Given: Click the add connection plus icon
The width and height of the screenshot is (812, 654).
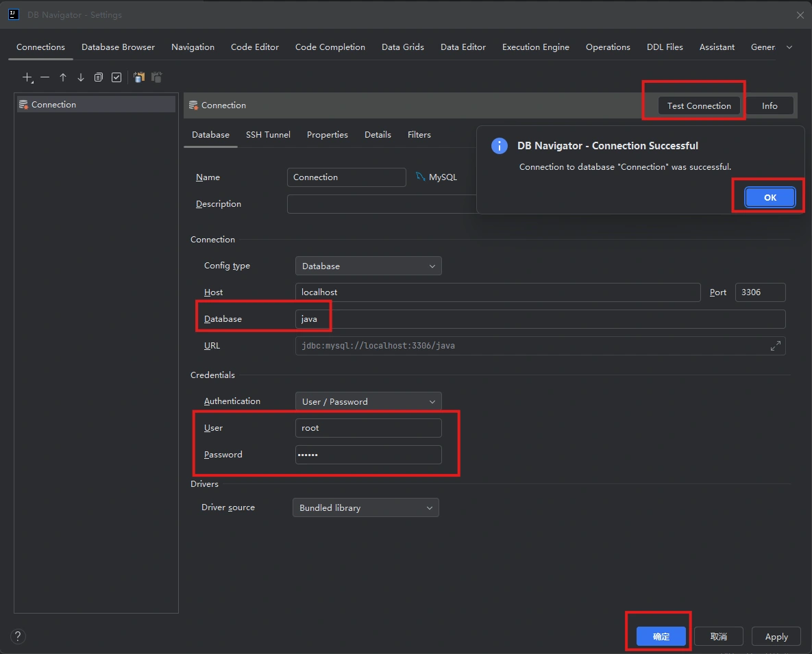Looking at the screenshot, I should pyautogui.click(x=27, y=77).
